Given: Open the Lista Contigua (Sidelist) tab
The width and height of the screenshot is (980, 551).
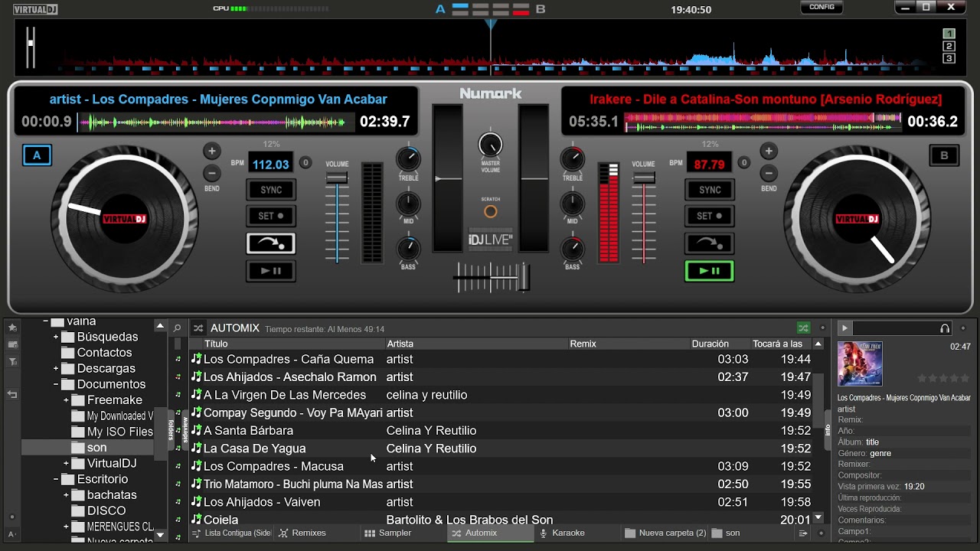Looking at the screenshot, I should tap(231, 533).
